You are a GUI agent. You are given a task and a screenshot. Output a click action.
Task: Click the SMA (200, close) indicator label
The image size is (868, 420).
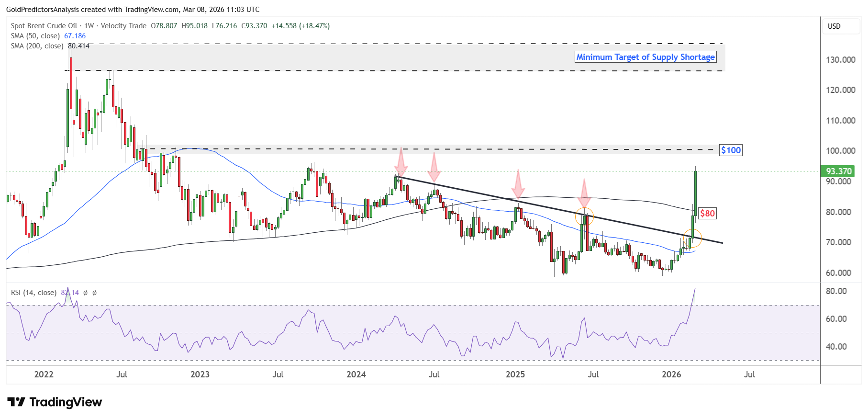tap(37, 46)
